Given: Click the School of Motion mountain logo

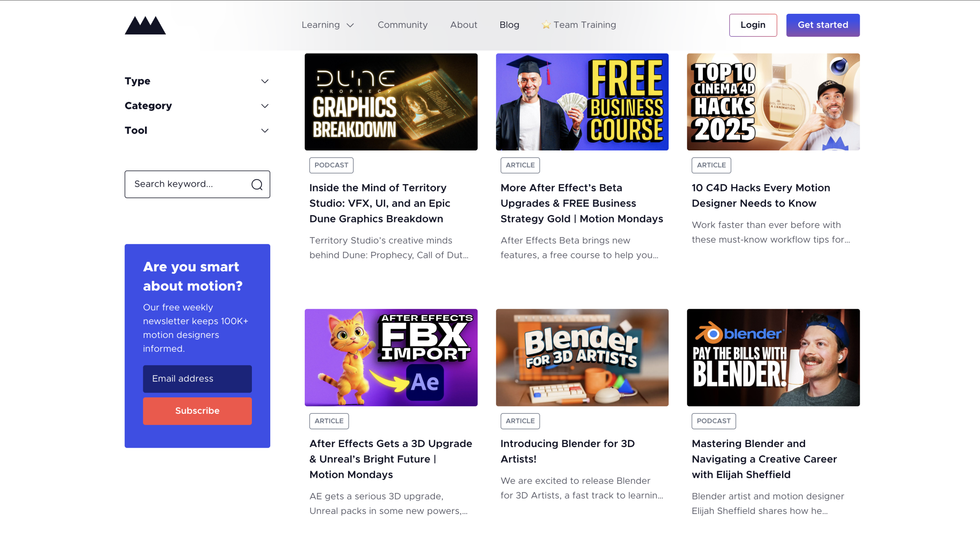Looking at the screenshot, I should coord(145,25).
